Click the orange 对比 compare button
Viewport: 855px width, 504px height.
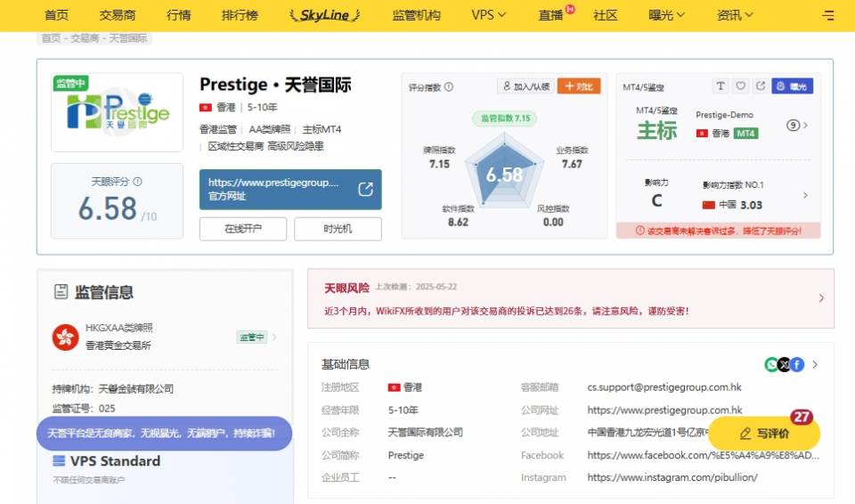[579, 86]
